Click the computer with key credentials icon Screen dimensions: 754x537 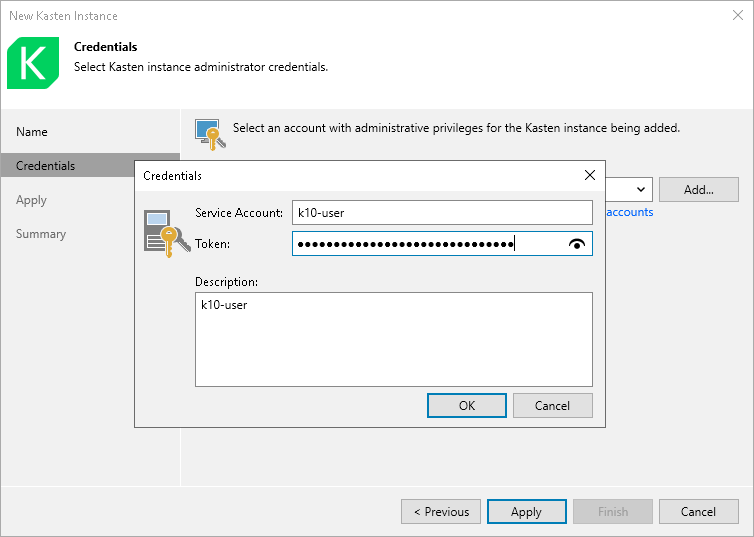point(210,134)
